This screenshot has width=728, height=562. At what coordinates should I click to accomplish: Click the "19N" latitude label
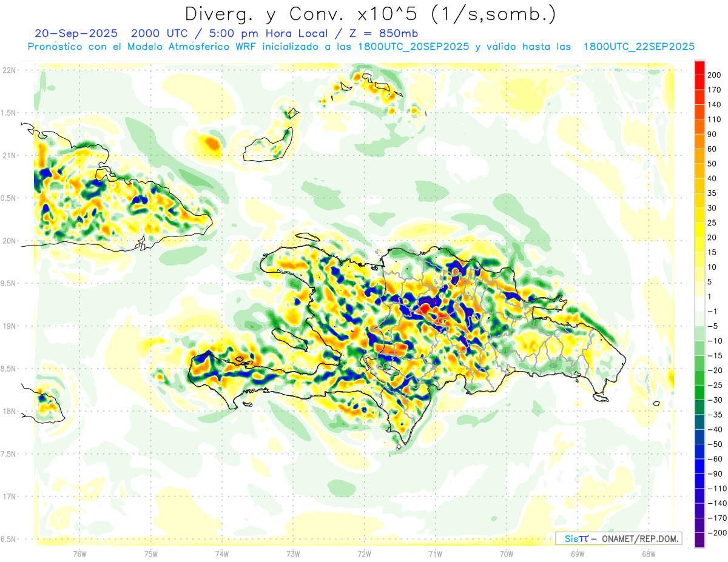9,326
